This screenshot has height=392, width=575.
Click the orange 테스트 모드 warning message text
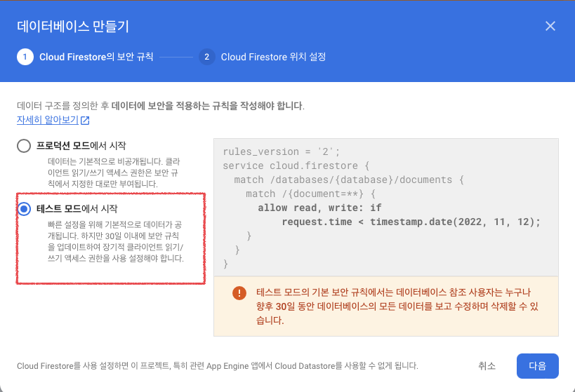(x=397, y=306)
